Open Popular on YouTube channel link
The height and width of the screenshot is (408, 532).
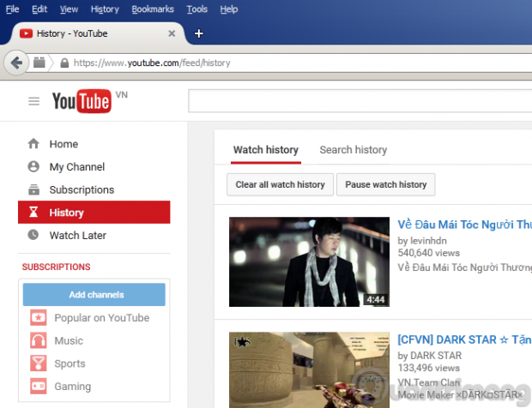102,318
